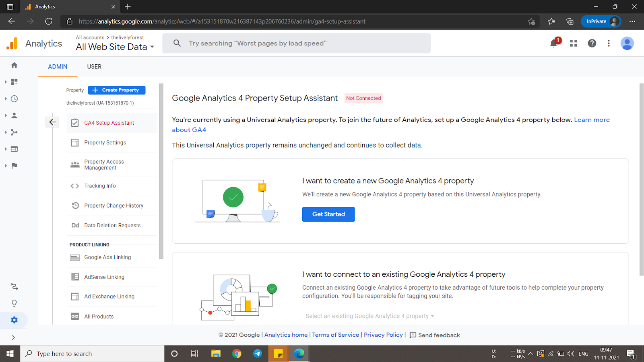The width and height of the screenshot is (644, 362).
Task: Switch to the ADMIN tab
Action: 58,67
